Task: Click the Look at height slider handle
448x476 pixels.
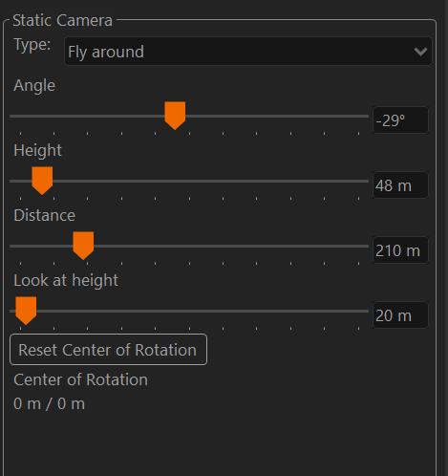Action: (26, 311)
